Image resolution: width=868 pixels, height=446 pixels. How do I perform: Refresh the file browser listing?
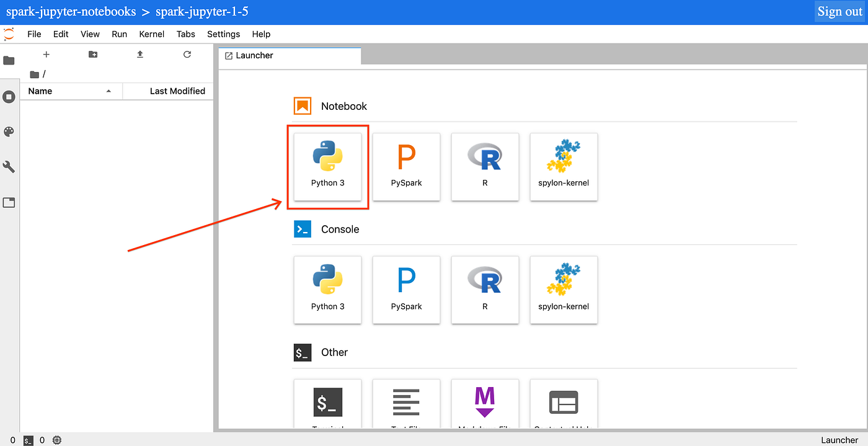click(x=187, y=55)
